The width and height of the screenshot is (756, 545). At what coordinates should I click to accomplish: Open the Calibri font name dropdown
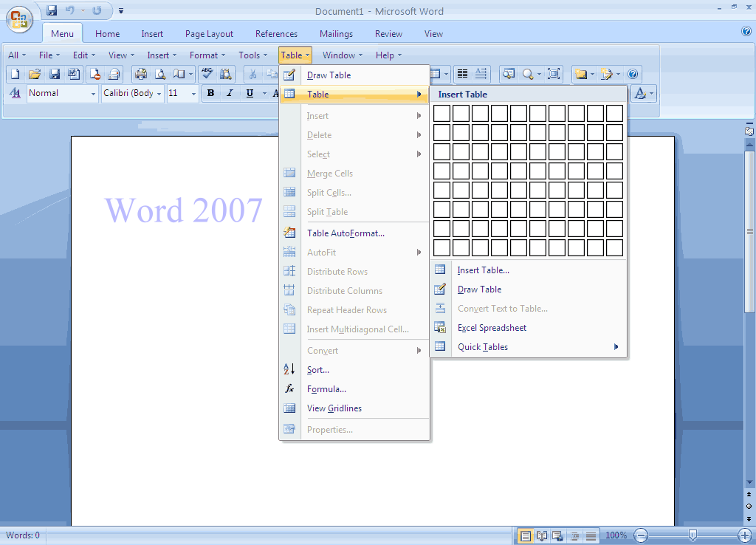[159, 94]
